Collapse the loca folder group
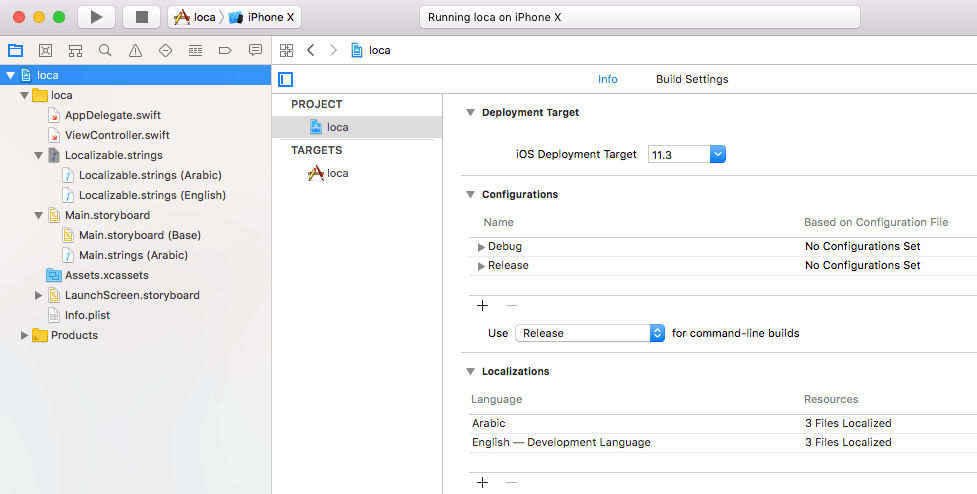The width and height of the screenshot is (977, 494). (24, 95)
